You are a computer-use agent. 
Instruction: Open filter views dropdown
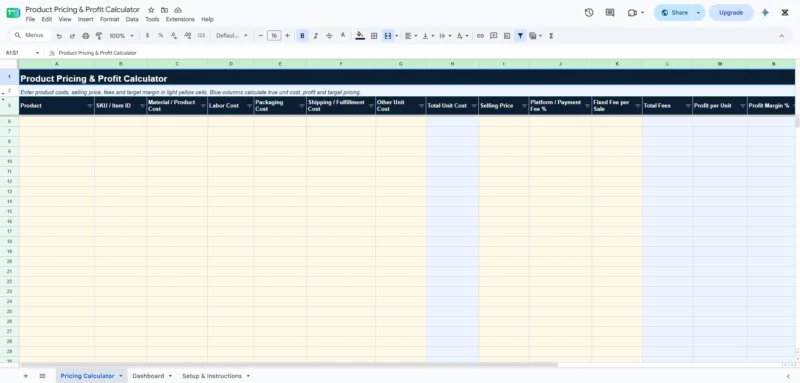[535, 36]
